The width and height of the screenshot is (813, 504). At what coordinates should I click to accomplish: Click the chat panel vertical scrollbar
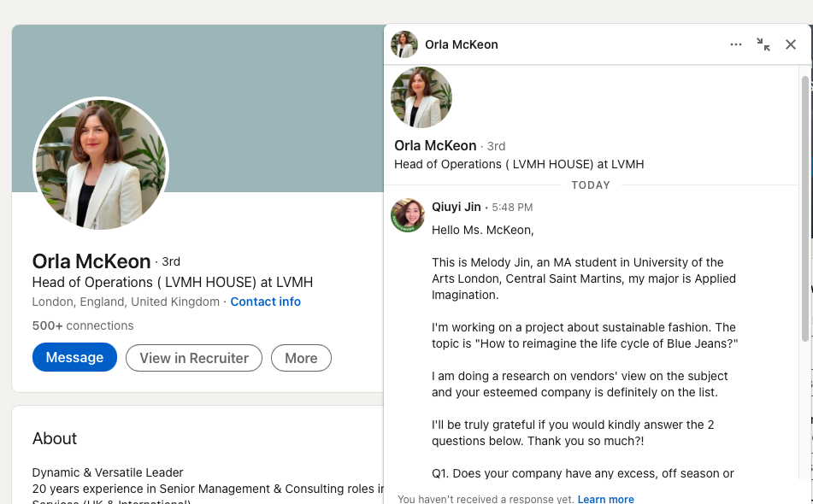[x=804, y=208]
